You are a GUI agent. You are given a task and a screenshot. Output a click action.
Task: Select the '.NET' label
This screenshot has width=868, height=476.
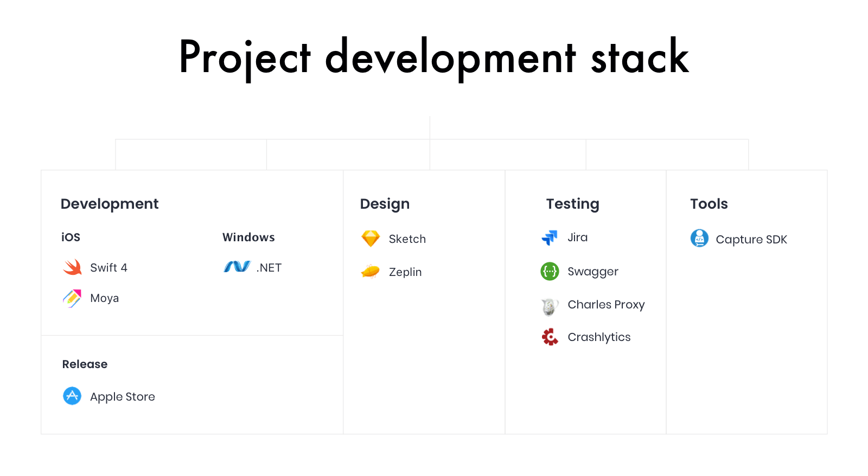click(269, 268)
